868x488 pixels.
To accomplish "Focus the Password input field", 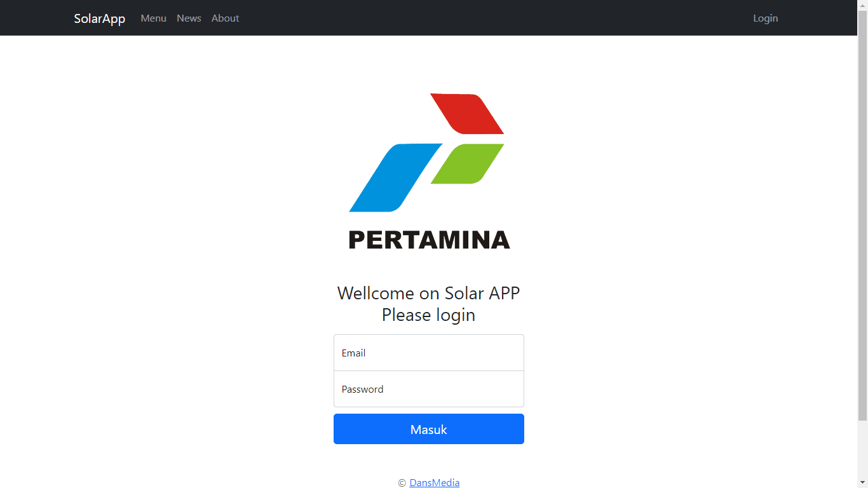I will 429,389.
